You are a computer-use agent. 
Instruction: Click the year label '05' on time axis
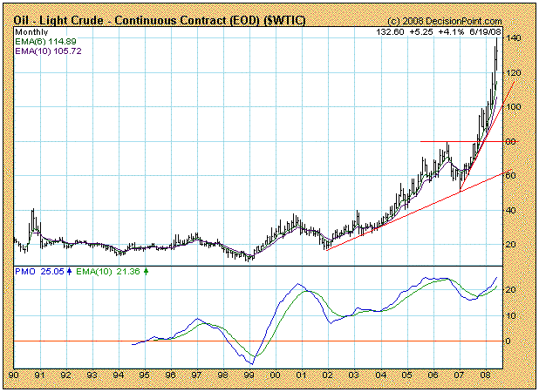pyautogui.click(x=407, y=375)
